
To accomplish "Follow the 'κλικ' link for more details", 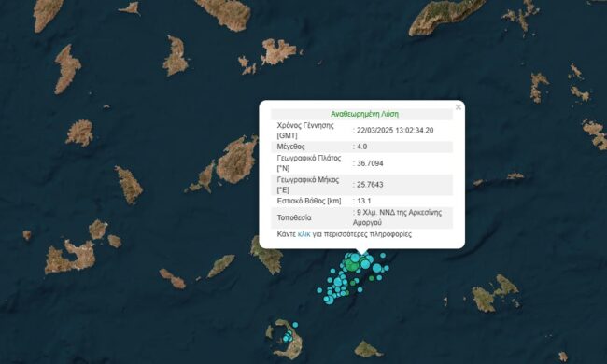I will (x=303, y=234).
